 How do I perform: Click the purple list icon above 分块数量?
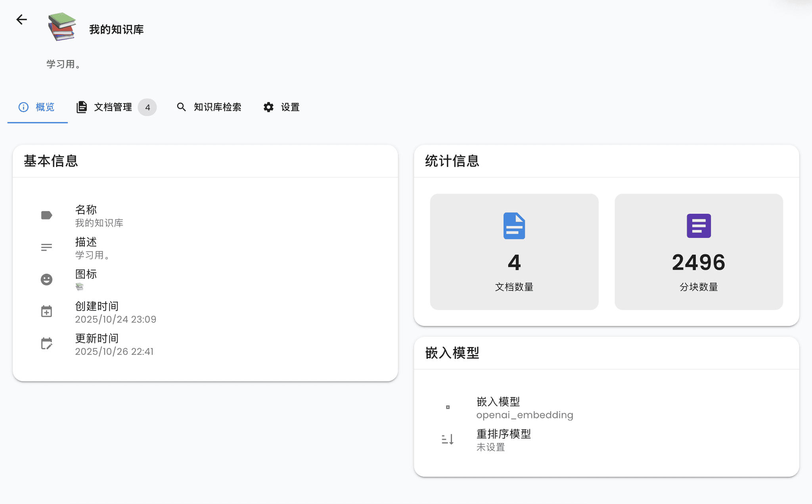699,226
